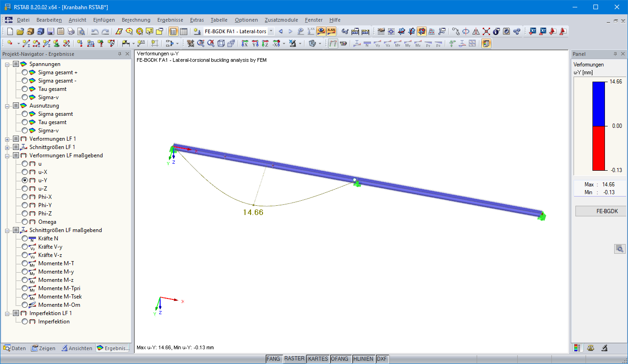
Task: Collapse the Ausnutzung tree node
Action: (7, 106)
